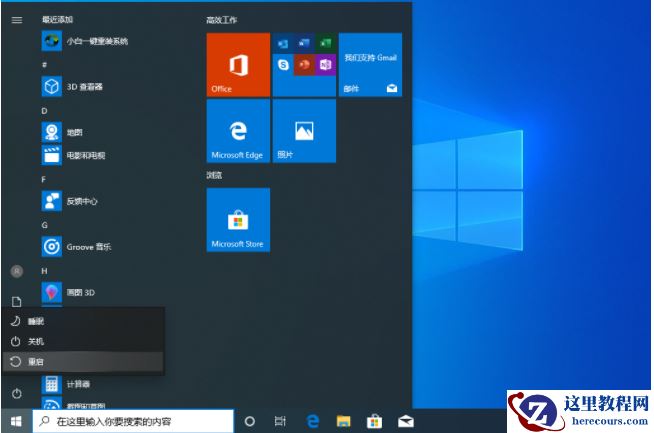Open the Photos (照片) tile
This screenshot has width=654, height=433.
coord(304,131)
